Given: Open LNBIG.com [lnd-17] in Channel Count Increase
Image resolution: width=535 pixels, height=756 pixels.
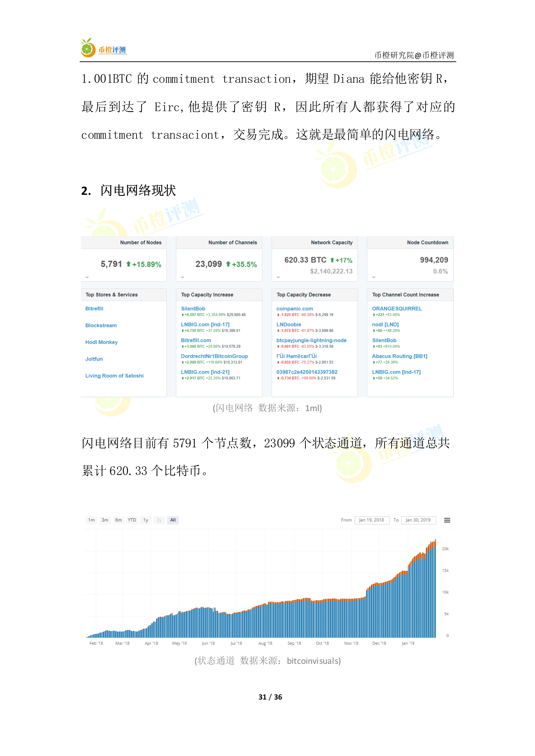Looking at the screenshot, I should click(396, 372).
